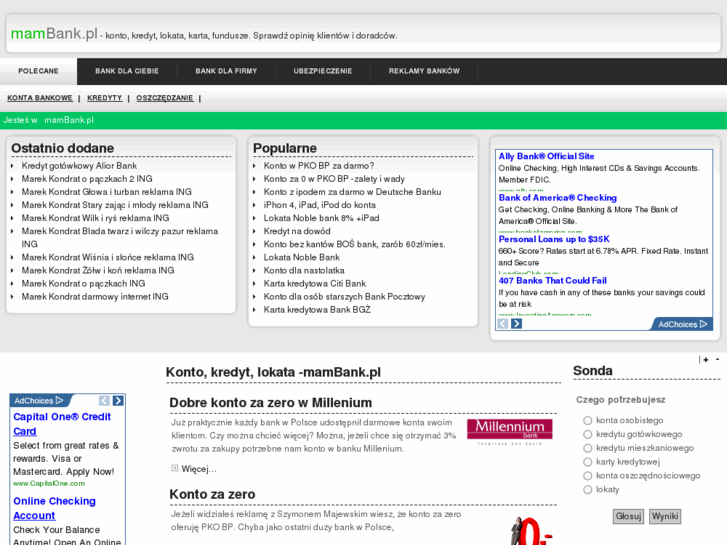Viewport: 727px width, 545px height.
Task: Click Capital One Credit Card ad
Action: (x=62, y=424)
